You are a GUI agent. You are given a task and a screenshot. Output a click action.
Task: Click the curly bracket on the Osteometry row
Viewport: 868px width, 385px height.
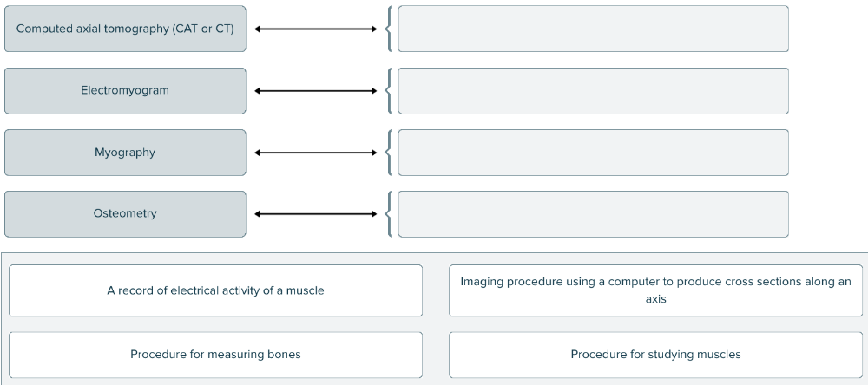391,214
